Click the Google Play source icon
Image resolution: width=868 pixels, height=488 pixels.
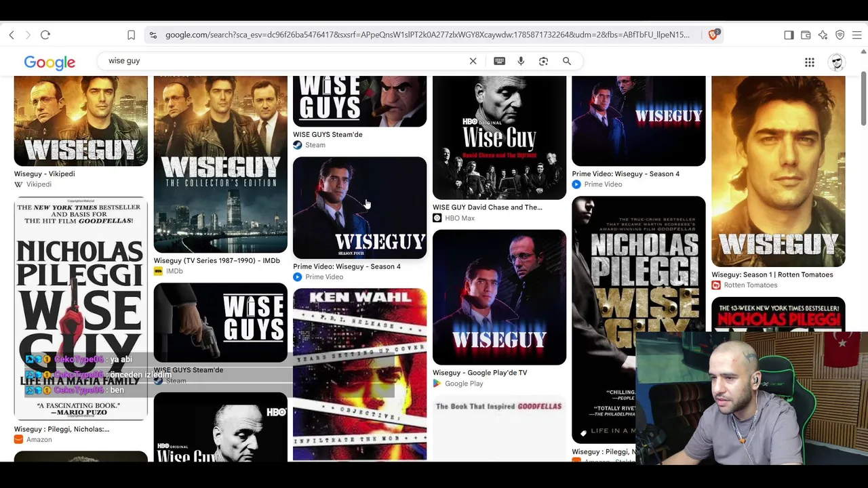tap(437, 384)
